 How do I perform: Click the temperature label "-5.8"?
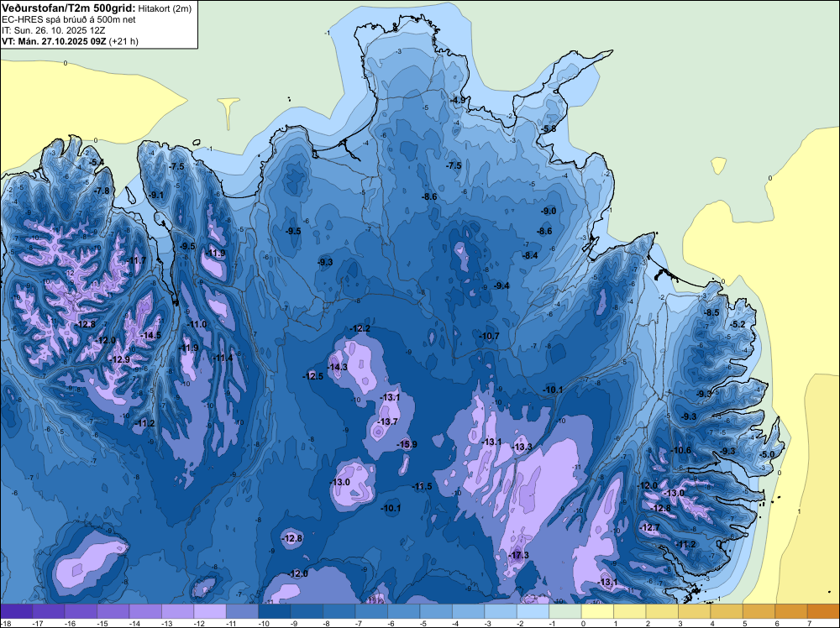point(548,129)
